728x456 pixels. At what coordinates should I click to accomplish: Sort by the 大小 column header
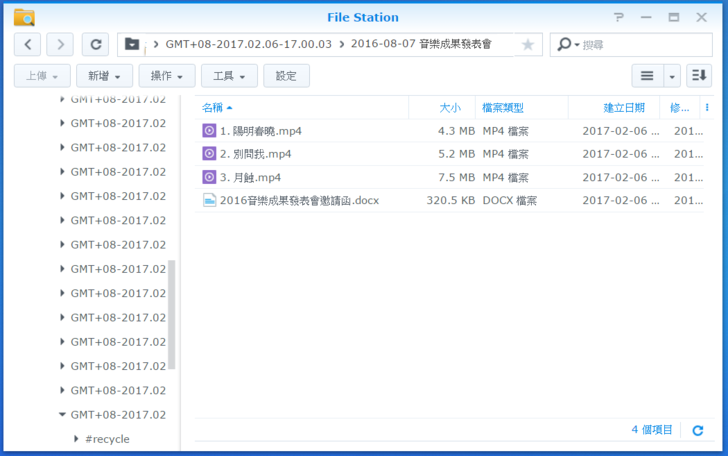pyautogui.click(x=450, y=107)
